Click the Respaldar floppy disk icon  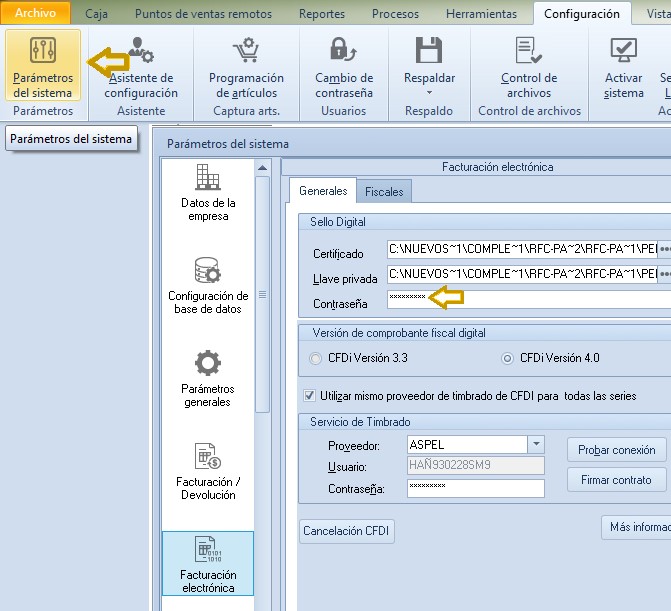(x=429, y=50)
